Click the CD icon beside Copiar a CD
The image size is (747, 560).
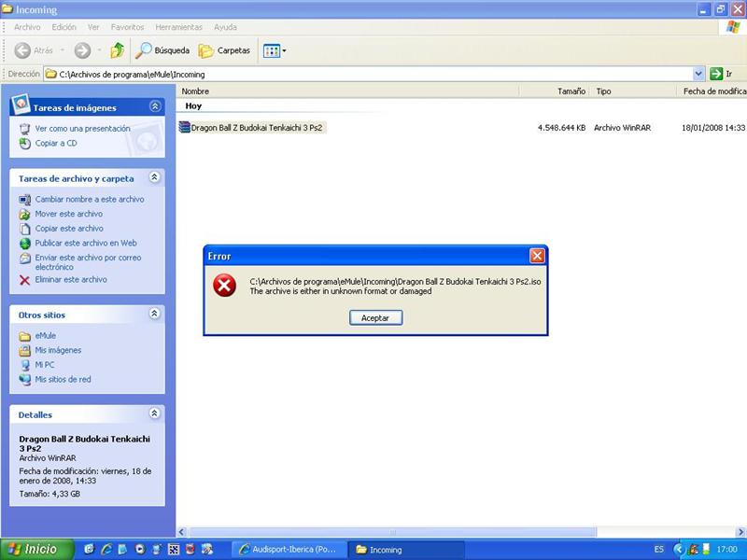25,144
